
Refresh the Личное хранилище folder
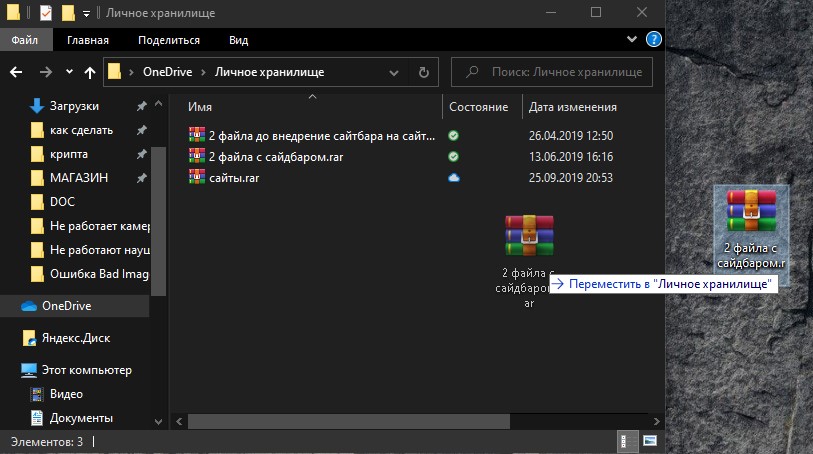click(x=424, y=72)
